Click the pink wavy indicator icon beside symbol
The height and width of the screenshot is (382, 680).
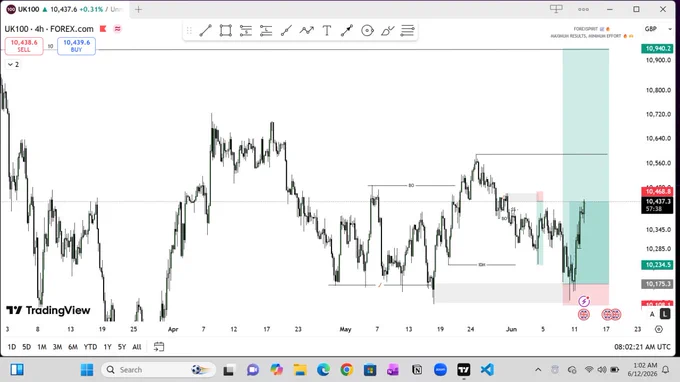click(118, 29)
